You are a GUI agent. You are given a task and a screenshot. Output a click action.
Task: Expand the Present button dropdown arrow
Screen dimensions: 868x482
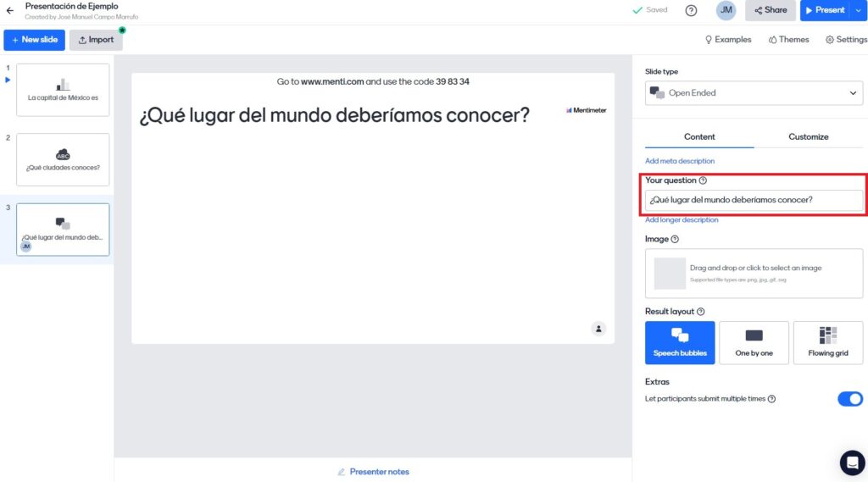pyautogui.click(x=859, y=10)
